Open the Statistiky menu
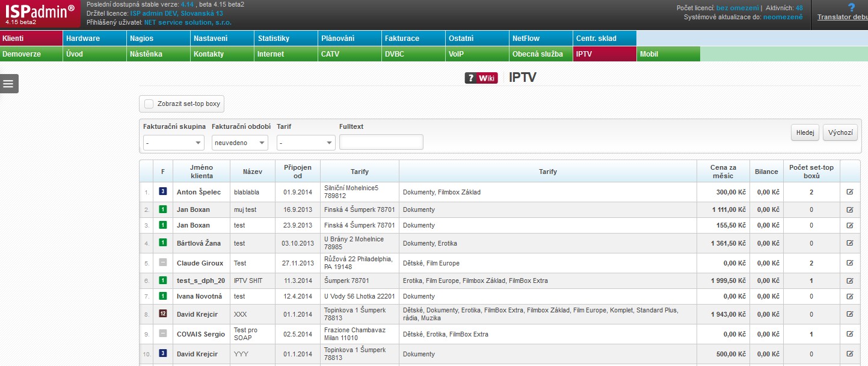The height and width of the screenshot is (366, 868). click(x=286, y=38)
